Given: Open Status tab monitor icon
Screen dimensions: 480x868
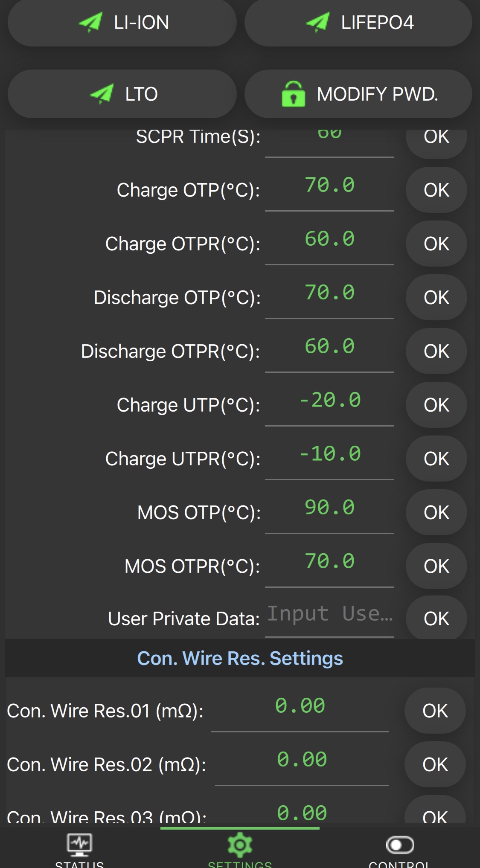Looking at the screenshot, I should tap(79, 845).
